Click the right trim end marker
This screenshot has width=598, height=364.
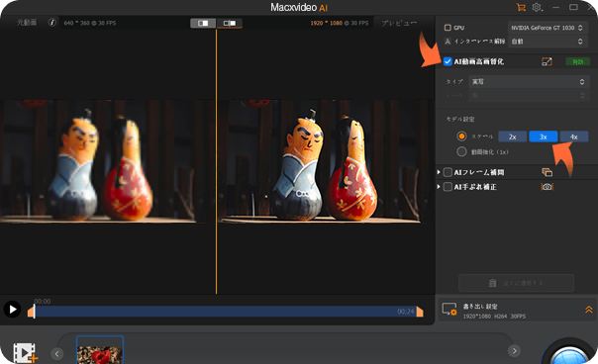[x=420, y=312]
